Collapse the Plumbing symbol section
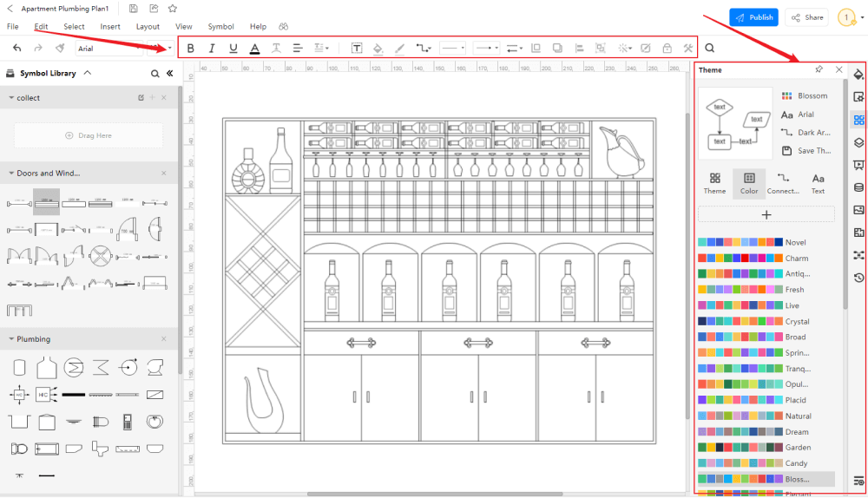This screenshot has width=868, height=498. tap(11, 339)
